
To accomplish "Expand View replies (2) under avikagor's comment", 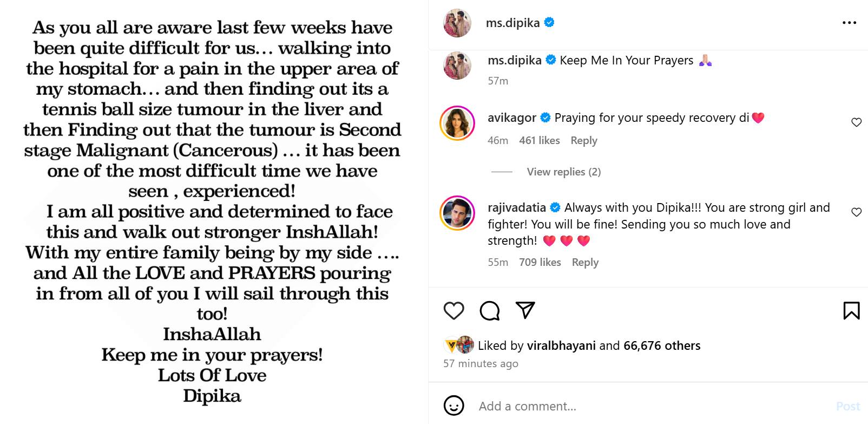I will tap(563, 172).
